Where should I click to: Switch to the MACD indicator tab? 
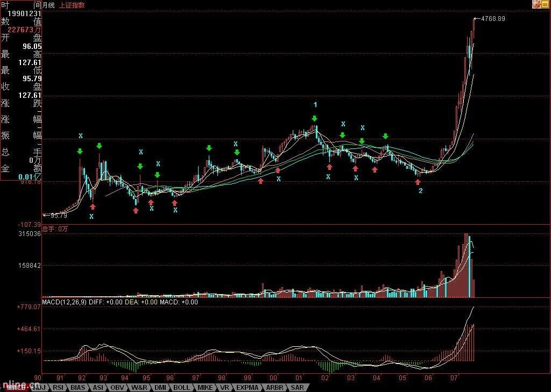[x=16, y=388]
